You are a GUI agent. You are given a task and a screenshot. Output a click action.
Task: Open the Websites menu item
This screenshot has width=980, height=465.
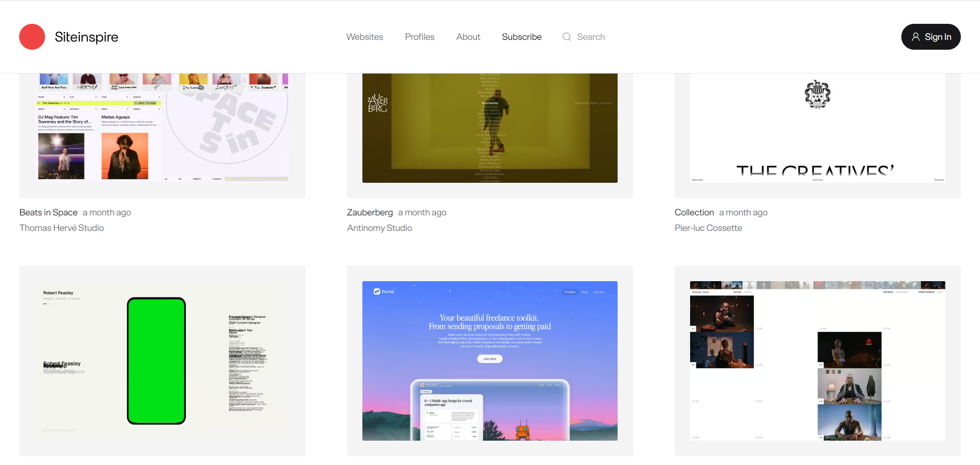coord(365,37)
